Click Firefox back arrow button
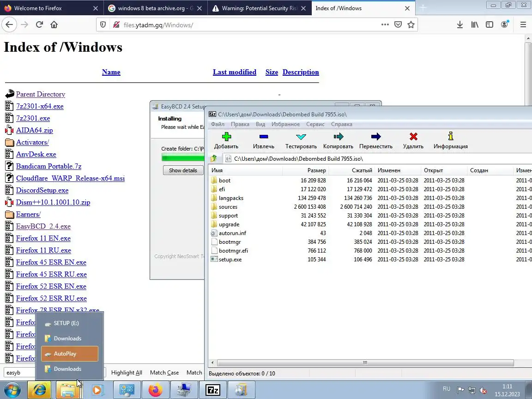 (9, 24)
